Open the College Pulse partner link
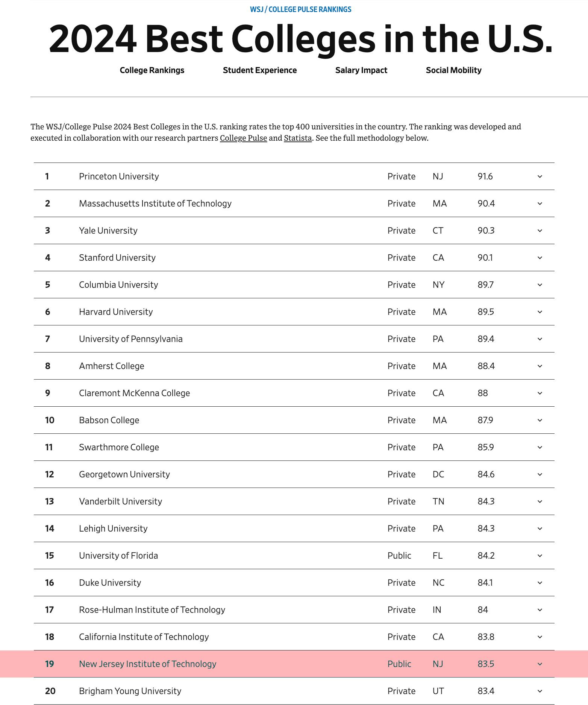This screenshot has height=705, width=588. 243,138
